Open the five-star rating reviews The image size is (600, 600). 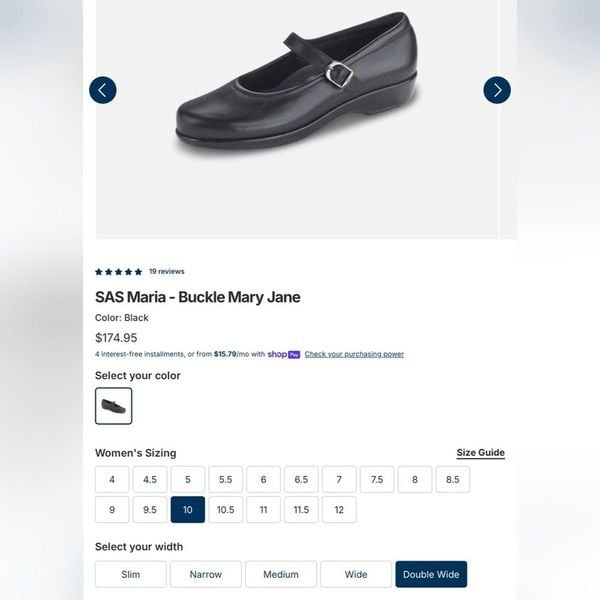119,272
